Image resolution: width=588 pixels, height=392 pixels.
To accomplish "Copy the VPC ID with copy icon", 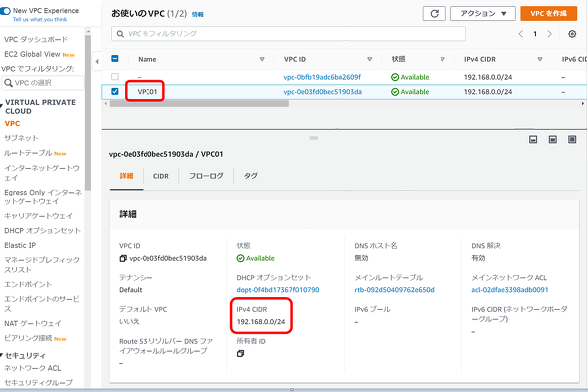I will tap(123, 258).
